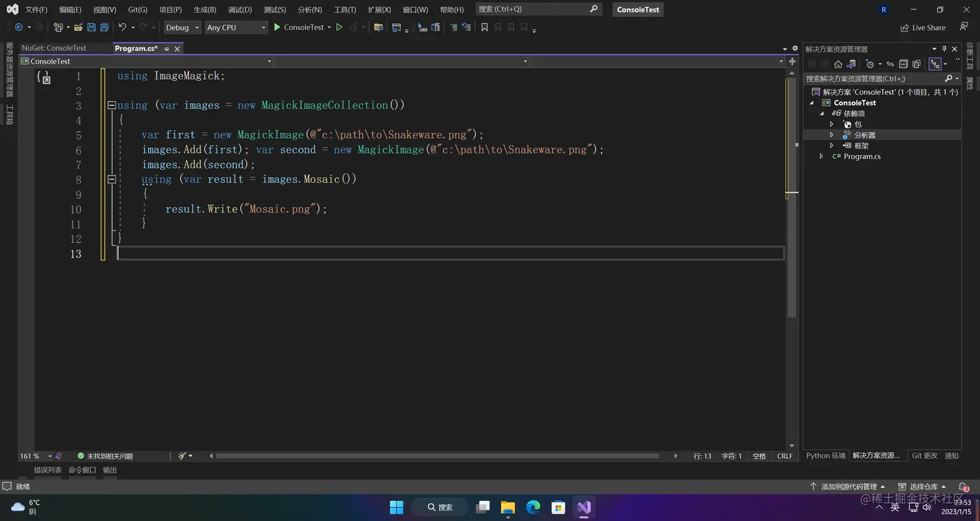Click the notifications bell in status bar
Viewport: 980px width, 521px height.
pos(963,487)
